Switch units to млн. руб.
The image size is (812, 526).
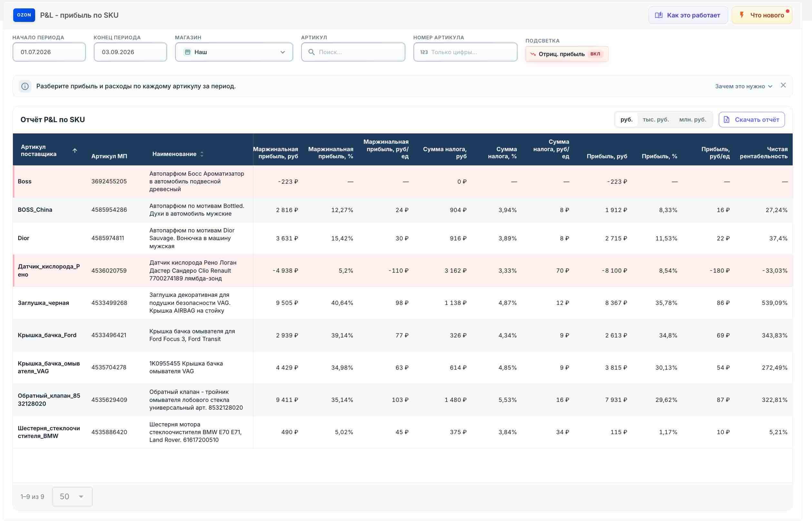click(x=692, y=120)
